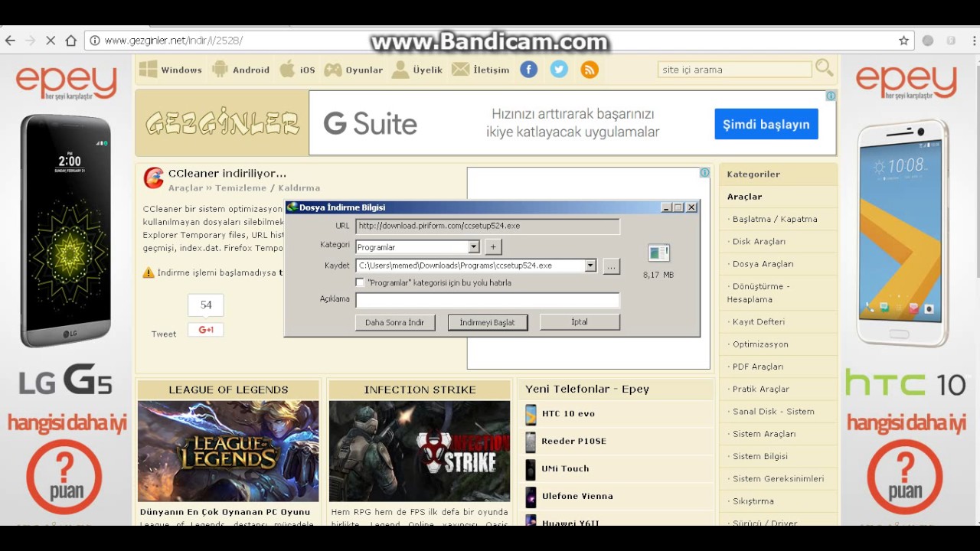Open 'Disk Araçları' category
980x551 pixels.
tap(759, 241)
